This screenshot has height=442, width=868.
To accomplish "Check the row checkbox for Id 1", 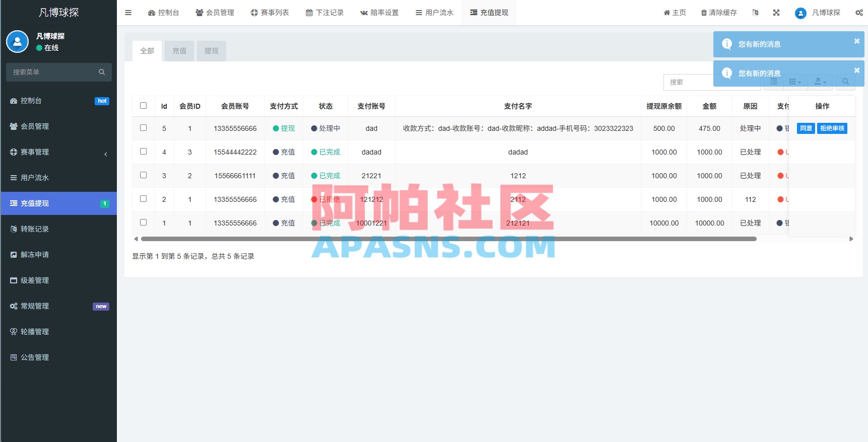I will pos(143,223).
